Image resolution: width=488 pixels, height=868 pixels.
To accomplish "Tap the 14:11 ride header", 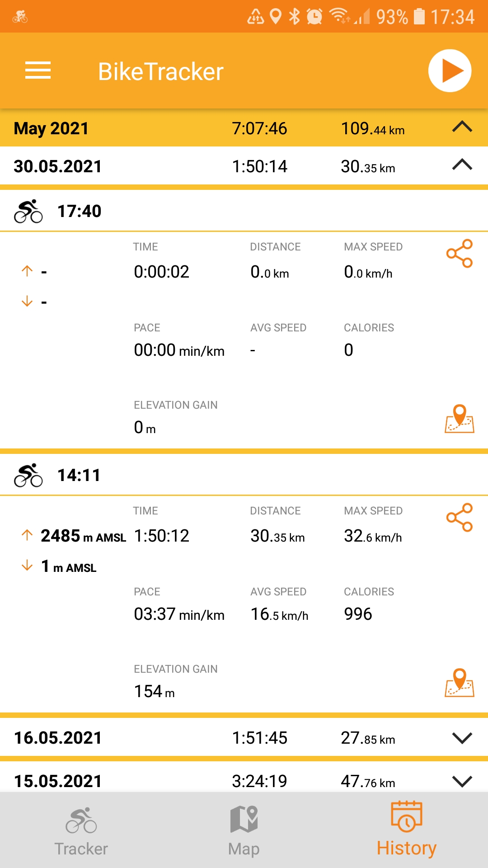I will [79, 475].
